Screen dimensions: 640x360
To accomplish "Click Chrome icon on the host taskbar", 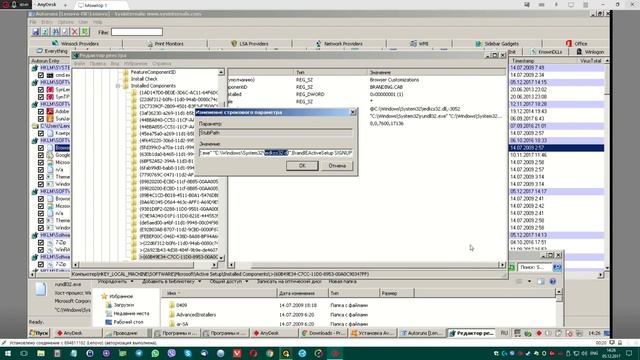I will (269, 353).
